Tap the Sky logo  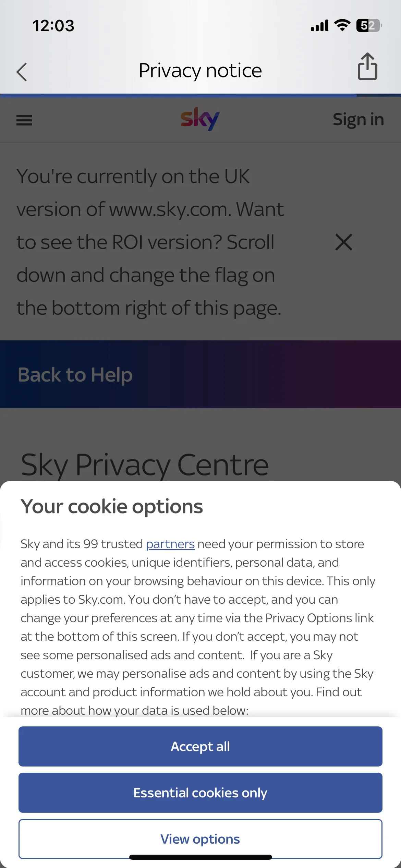(x=200, y=119)
